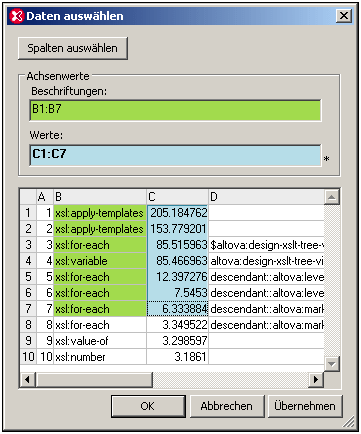Click the horizontal scroll left arrow
361x434 pixels.
coord(28,379)
